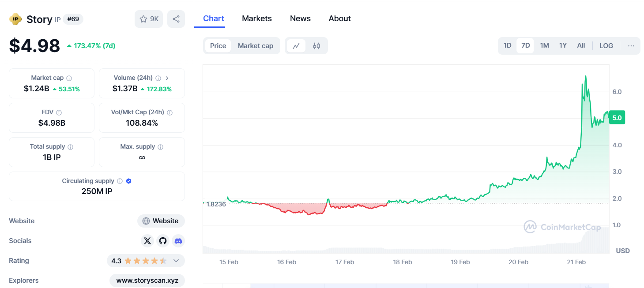The height and width of the screenshot is (288, 644).
Task: Open more chart options ellipsis menu
Action: 631,46
